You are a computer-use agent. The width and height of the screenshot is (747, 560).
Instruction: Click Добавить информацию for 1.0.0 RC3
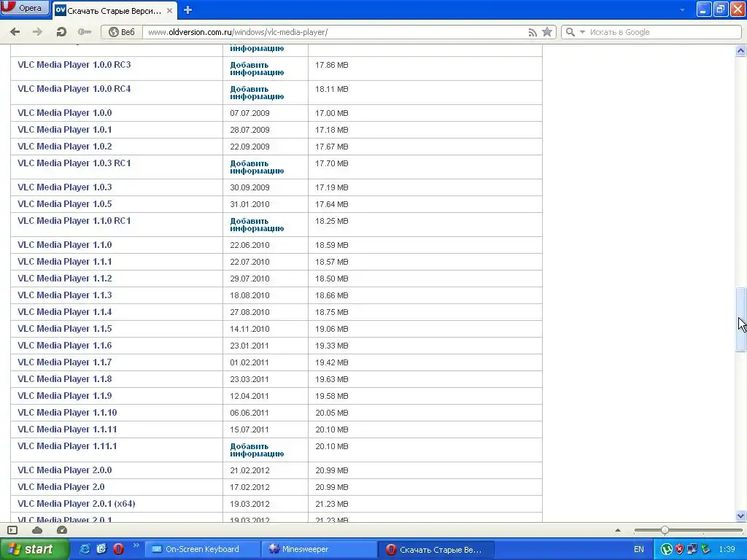tap(257, 69)
